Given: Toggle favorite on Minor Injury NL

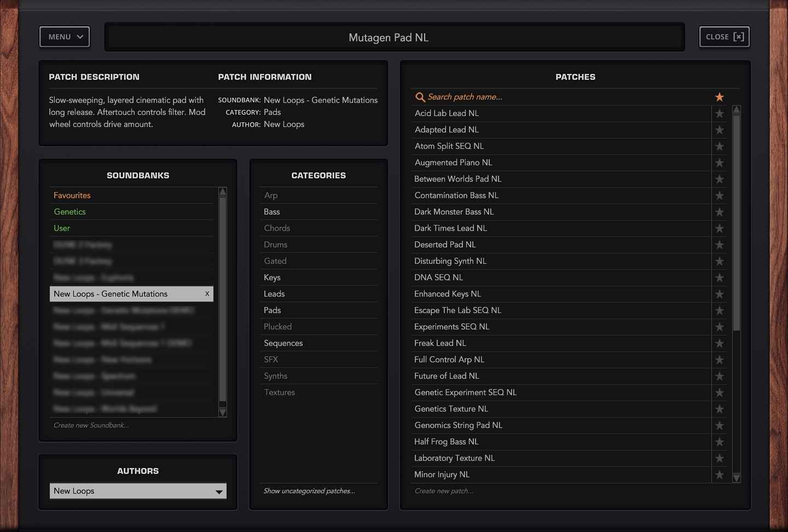Looking at the screenshot, I should coord(719,475).
